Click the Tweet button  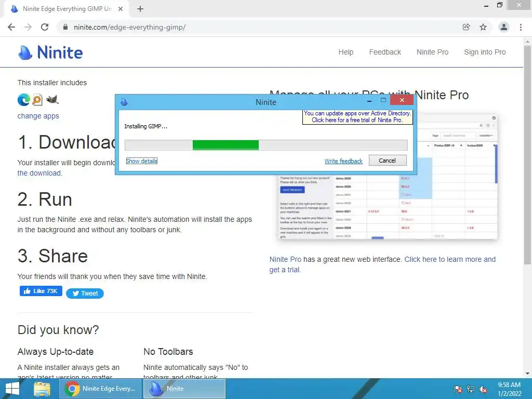pos(85,294)
